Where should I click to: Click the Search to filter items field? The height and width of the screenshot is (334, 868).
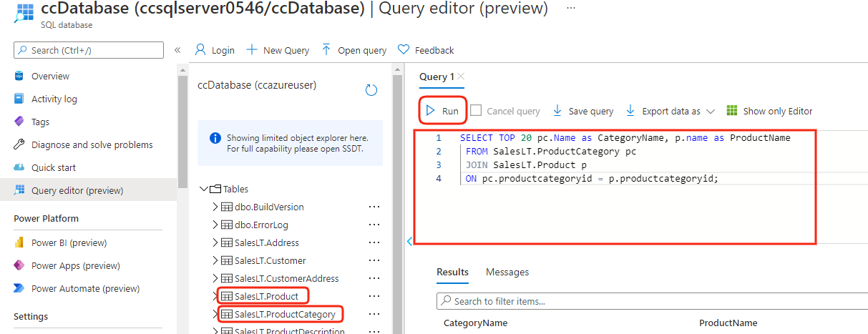click(x=651, y=301)
